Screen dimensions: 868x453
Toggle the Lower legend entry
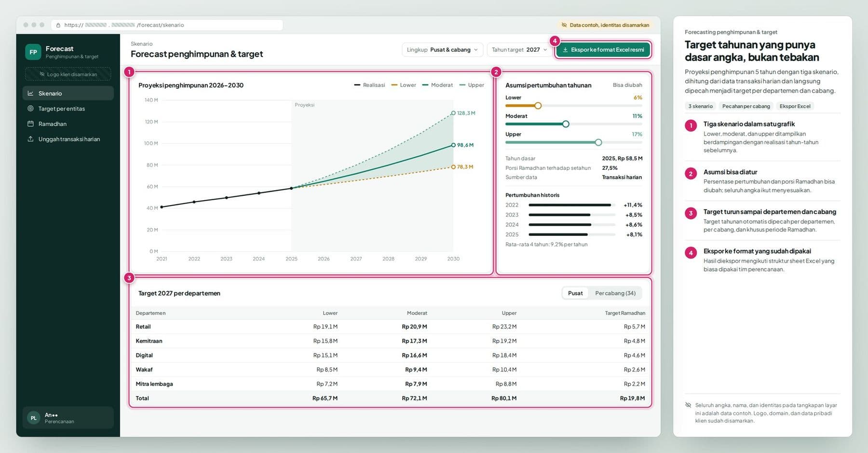[404, 85]
